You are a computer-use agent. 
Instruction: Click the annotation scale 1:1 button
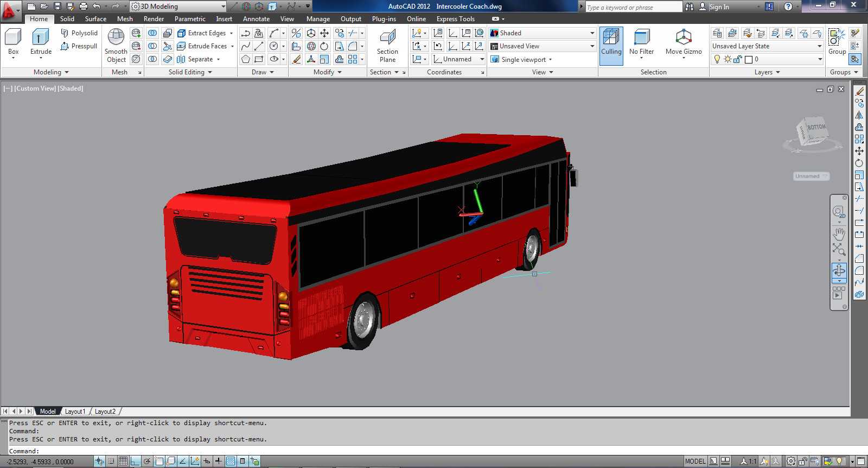(x=749, y=461)
